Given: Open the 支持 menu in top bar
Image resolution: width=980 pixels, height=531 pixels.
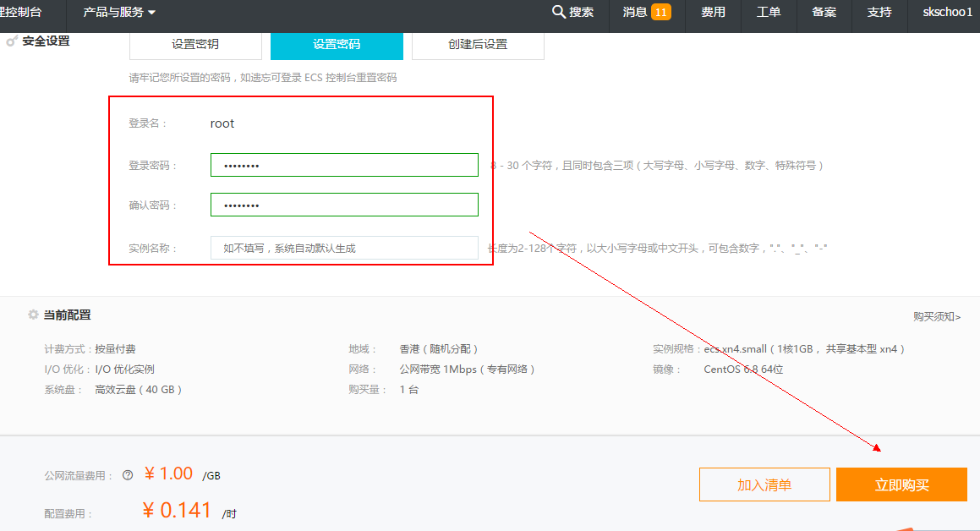Looking at the screenshot, I should coord(879,12).
